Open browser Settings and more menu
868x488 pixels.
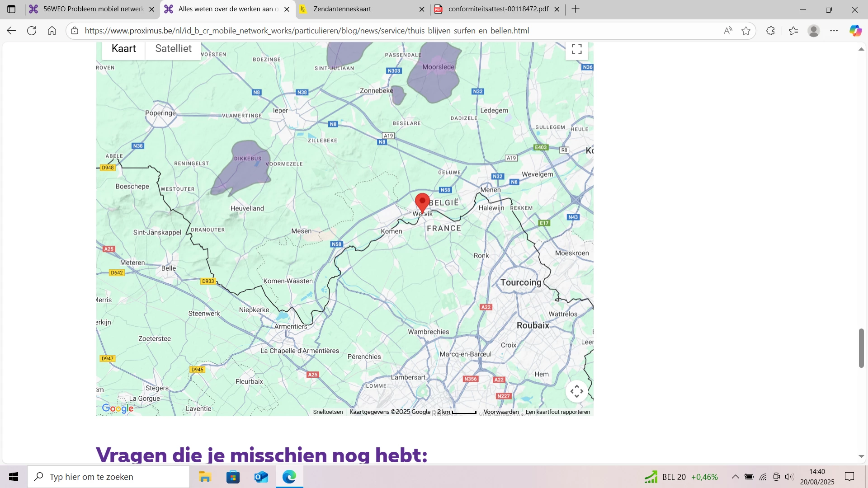point(834,31)
